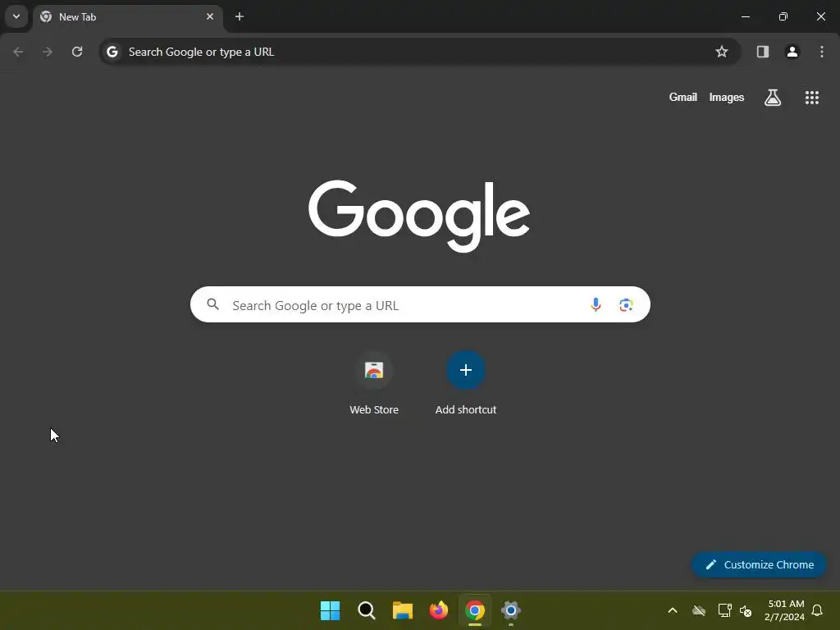The image size is (840, 630).
Task: Click the Google logo
Action: point(419,216)
